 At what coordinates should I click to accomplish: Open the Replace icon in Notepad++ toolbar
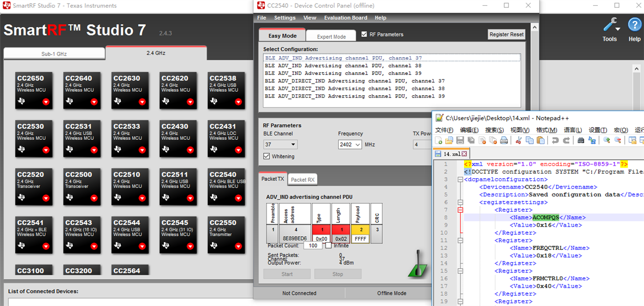coord(592,140)
